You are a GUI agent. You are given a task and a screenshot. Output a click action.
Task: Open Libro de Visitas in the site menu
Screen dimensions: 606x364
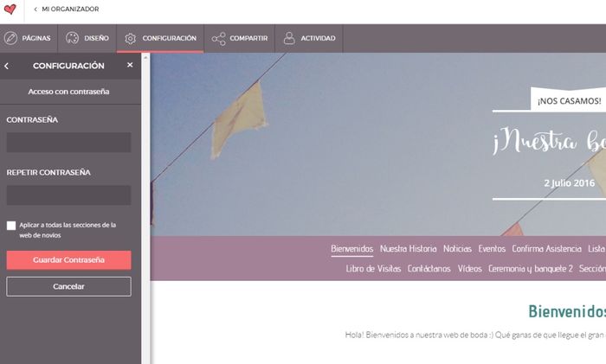coord(373,269)
